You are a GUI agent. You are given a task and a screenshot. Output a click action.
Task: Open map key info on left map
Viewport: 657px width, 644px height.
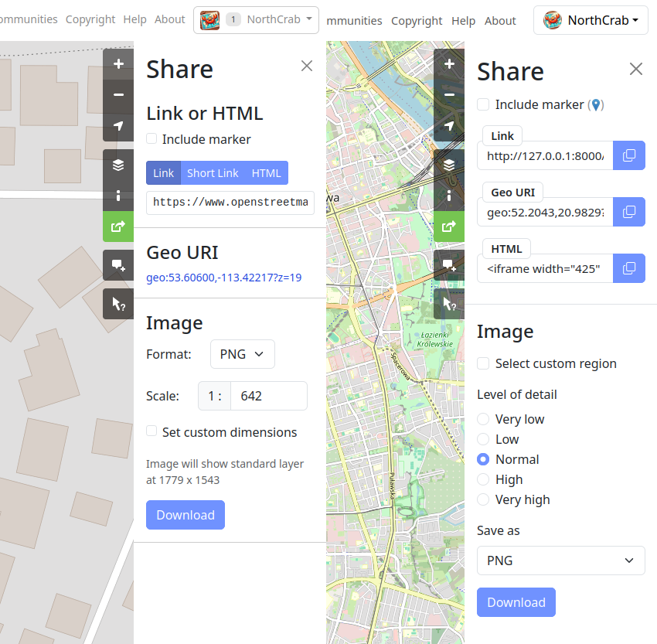118,196
